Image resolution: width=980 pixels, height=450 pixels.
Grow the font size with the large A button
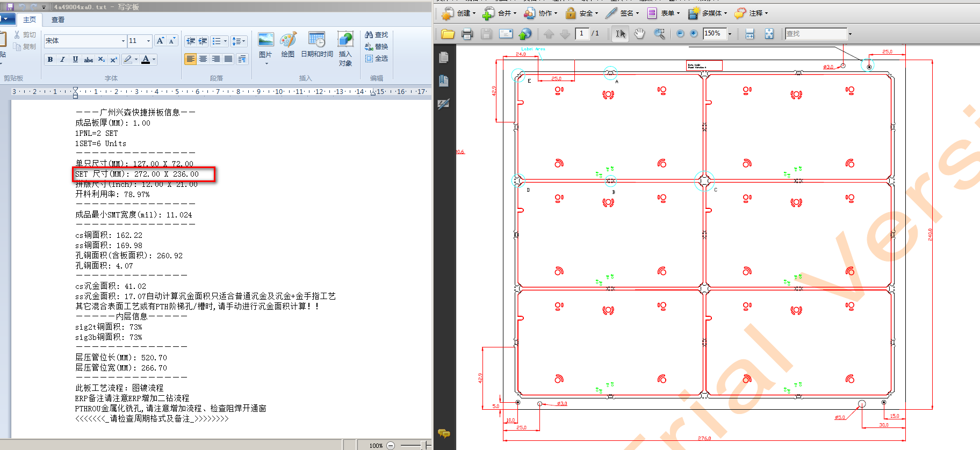point(160,41)
